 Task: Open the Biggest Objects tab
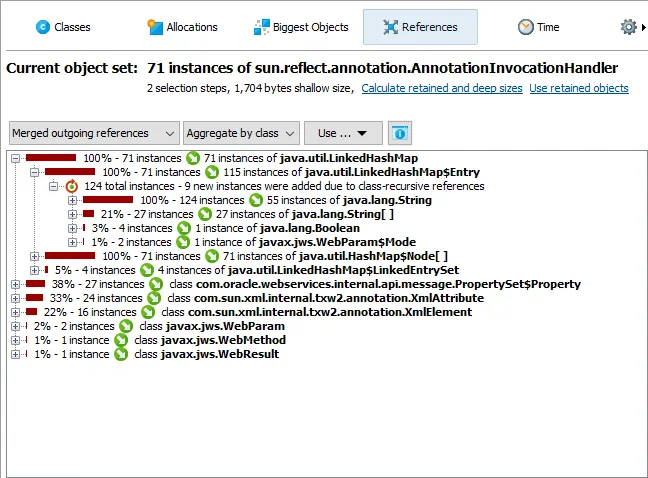click(301, 27)
